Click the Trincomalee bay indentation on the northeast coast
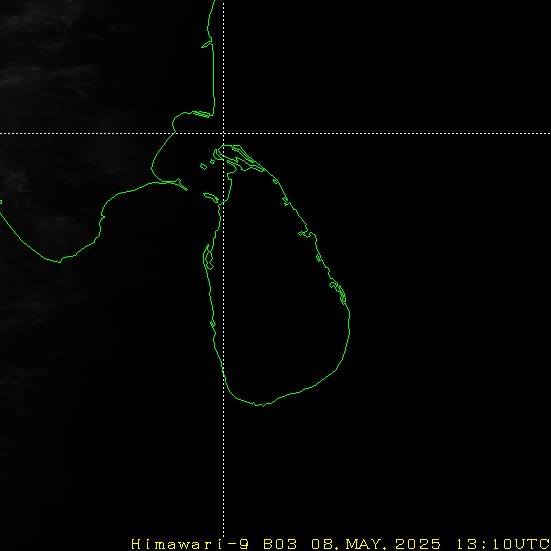The width and height of the screenshot is (551, 551). coord(305,234)
